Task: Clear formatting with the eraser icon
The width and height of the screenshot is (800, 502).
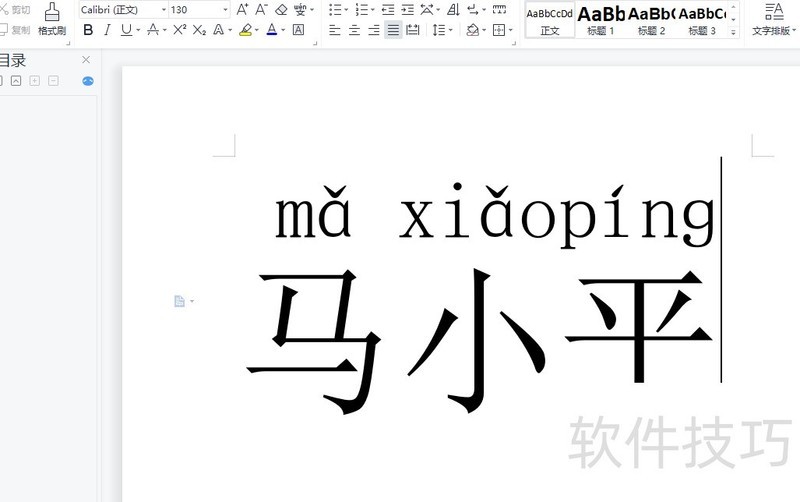Action: (281, 10)
